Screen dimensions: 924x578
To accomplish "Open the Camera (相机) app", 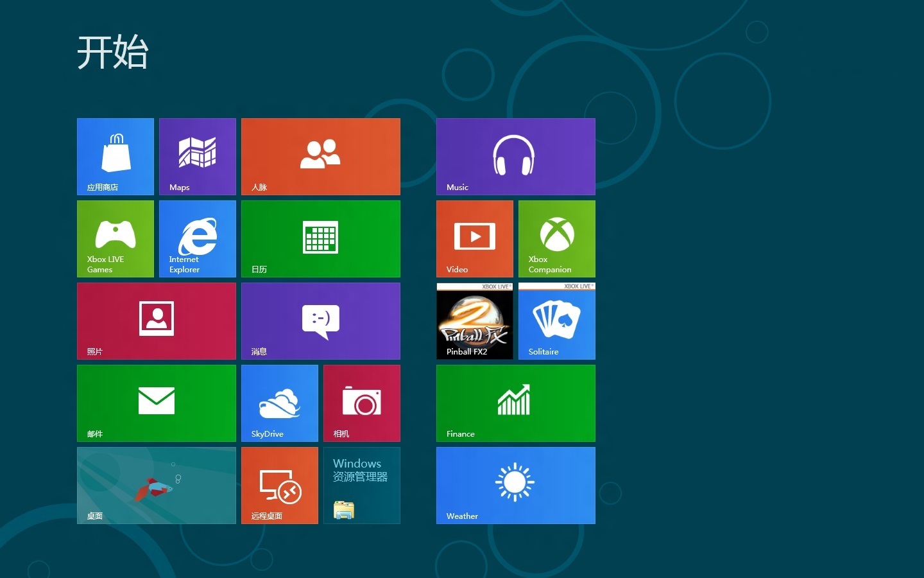I will click(x=361, y=403).
